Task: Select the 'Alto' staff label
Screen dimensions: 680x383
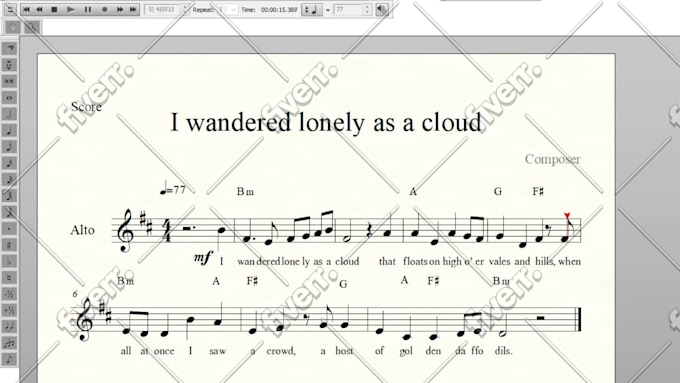Action: point(82,229)
